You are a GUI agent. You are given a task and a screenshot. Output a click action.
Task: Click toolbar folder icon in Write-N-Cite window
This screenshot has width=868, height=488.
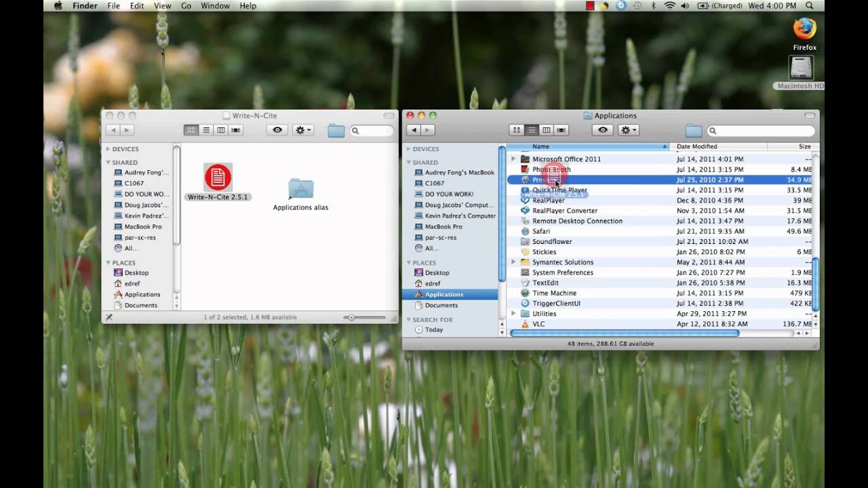click(336, 131)
